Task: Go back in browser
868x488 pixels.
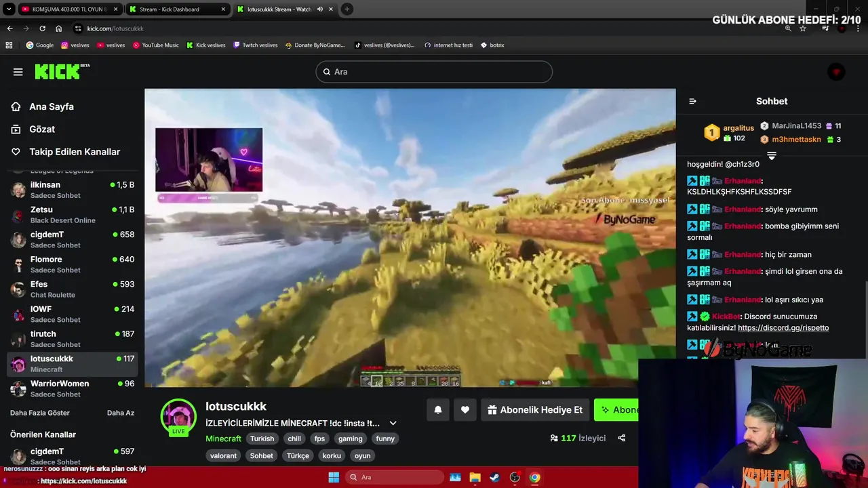Action: tap(9, 28)
